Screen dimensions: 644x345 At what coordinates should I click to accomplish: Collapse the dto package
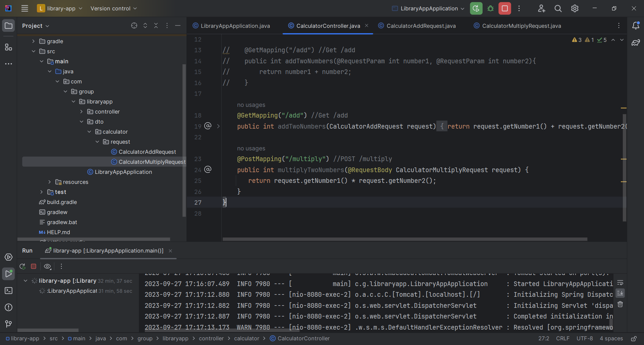pos(82,122)
